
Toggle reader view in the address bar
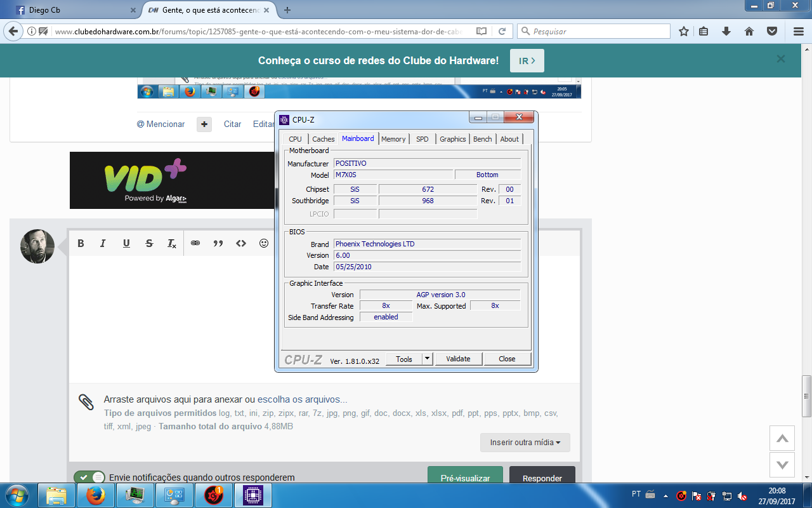(x=481, y=31)
